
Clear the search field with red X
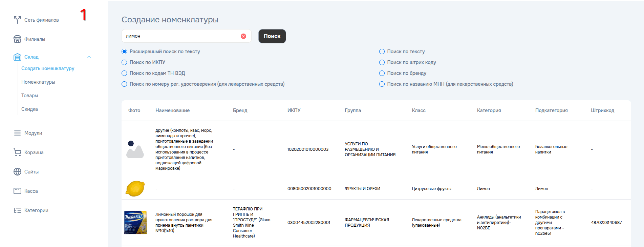pos(243,36)
